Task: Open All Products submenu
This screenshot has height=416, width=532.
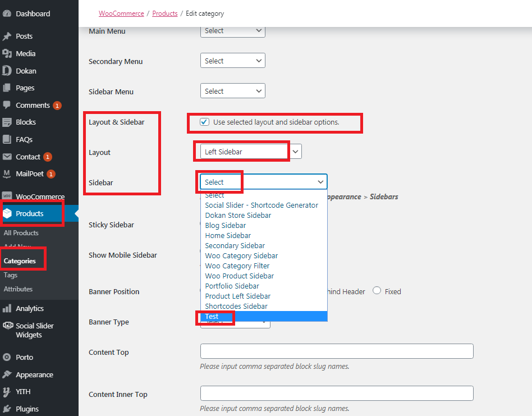Action: (x=21, y=233)
